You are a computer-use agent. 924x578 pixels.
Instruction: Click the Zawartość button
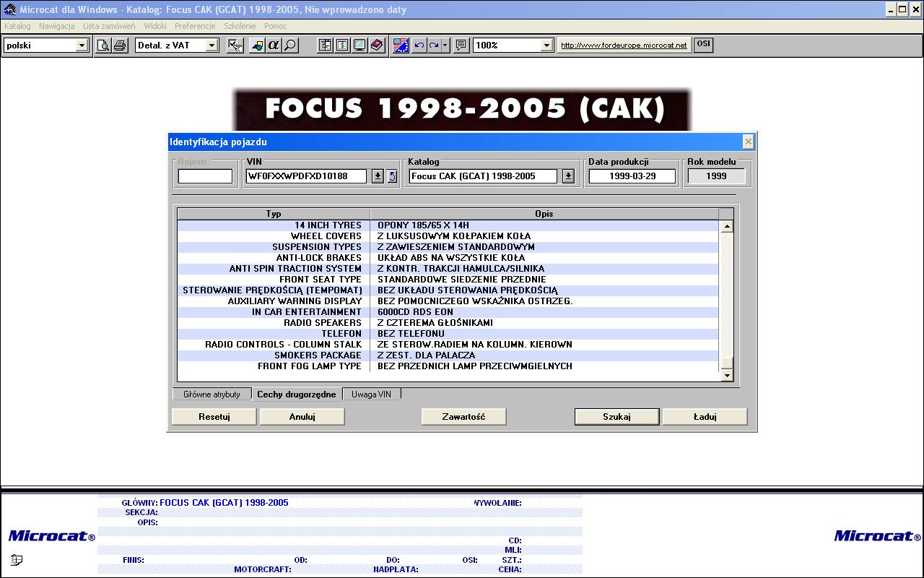click(x=463, y=417)
